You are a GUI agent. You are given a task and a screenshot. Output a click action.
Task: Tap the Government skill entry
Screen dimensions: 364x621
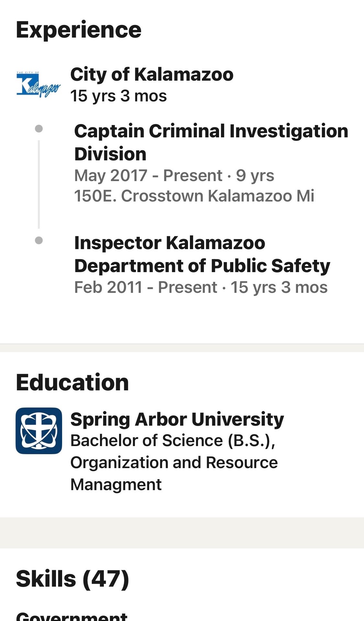[72, 616]
